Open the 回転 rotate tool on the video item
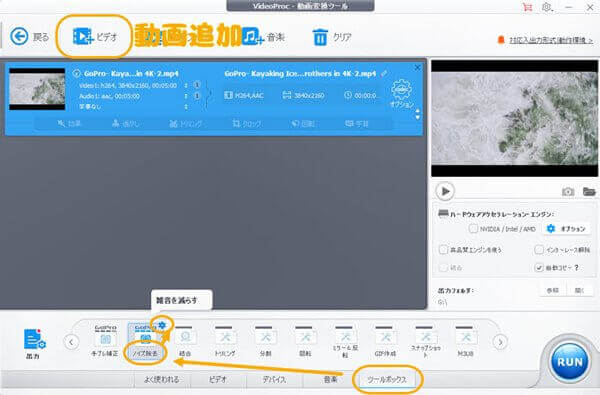 point(303,124)
